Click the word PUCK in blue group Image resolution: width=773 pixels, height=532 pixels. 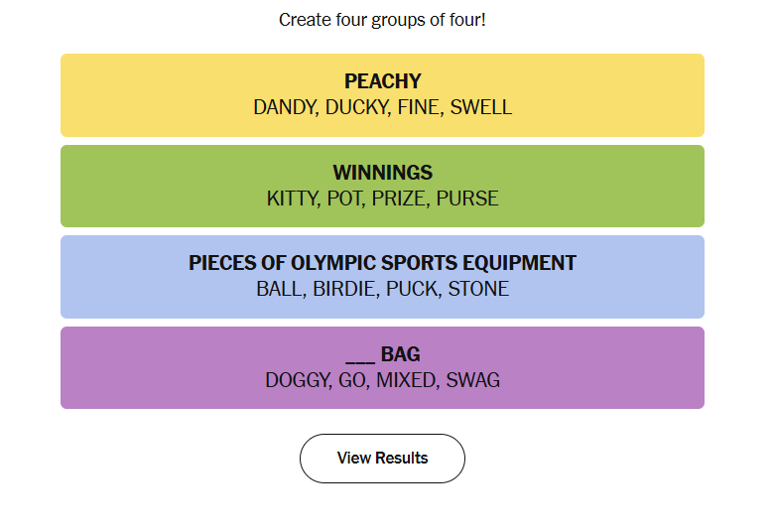411,290
